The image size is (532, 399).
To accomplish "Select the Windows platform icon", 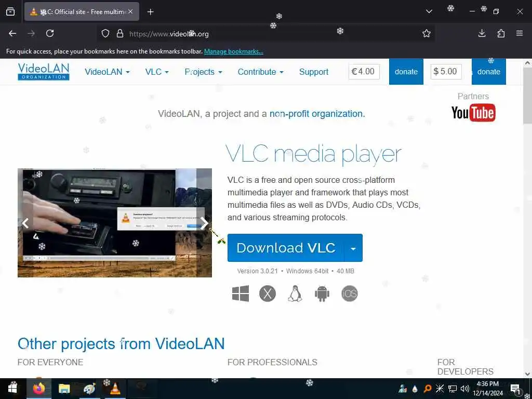I will point(241,294).
